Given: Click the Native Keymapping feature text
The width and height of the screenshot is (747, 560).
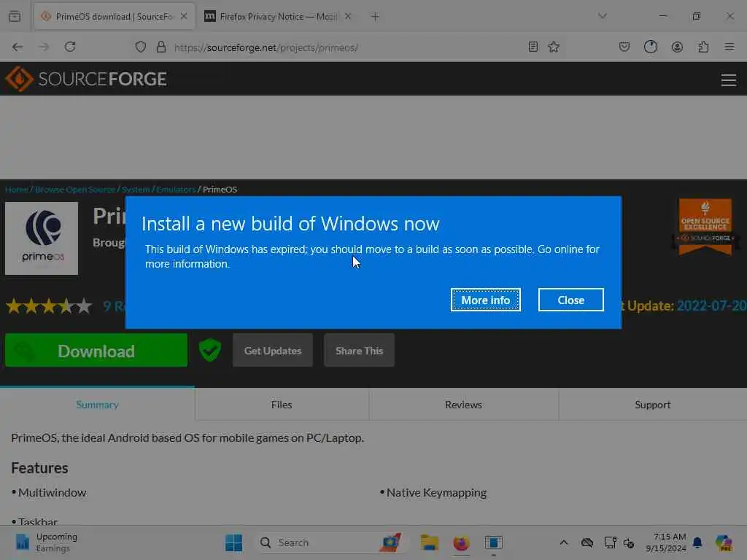Looking at the screenshot, I should (436, 492).
